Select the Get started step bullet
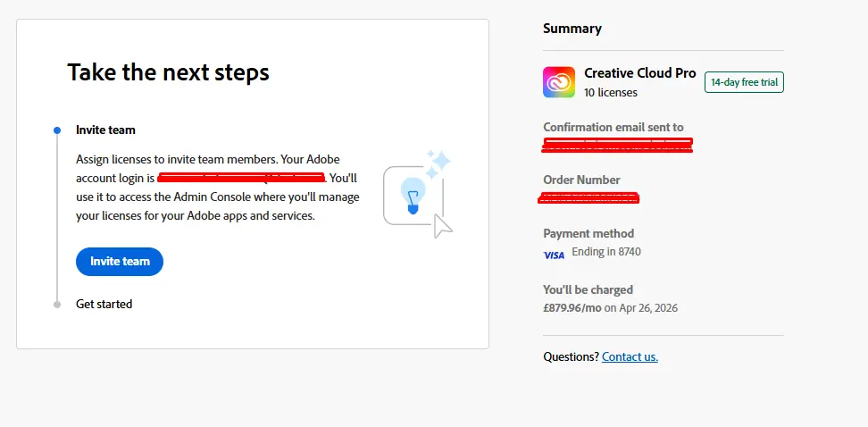Screen dimensions: 868x427 click(x=57, y=304)
